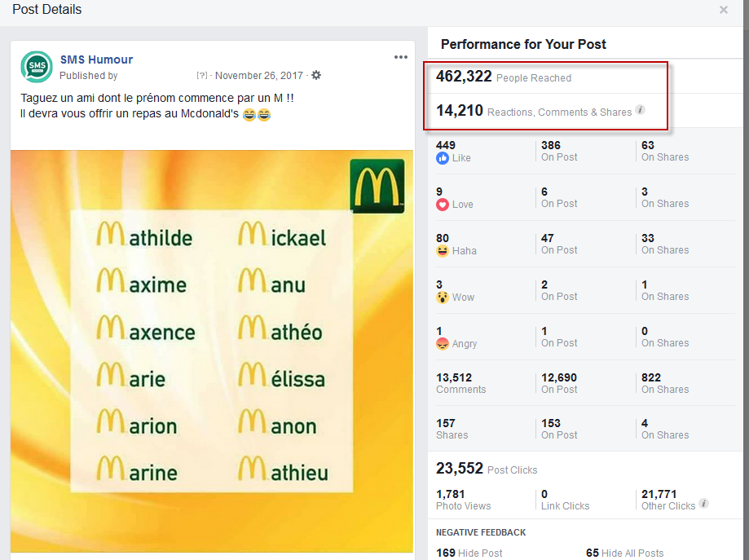
Task: Close the Post Details dialog
Action: click(723, 11)
